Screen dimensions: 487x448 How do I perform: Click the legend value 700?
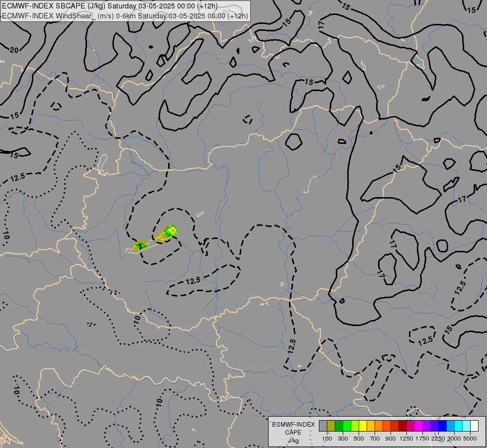point(375,439)
